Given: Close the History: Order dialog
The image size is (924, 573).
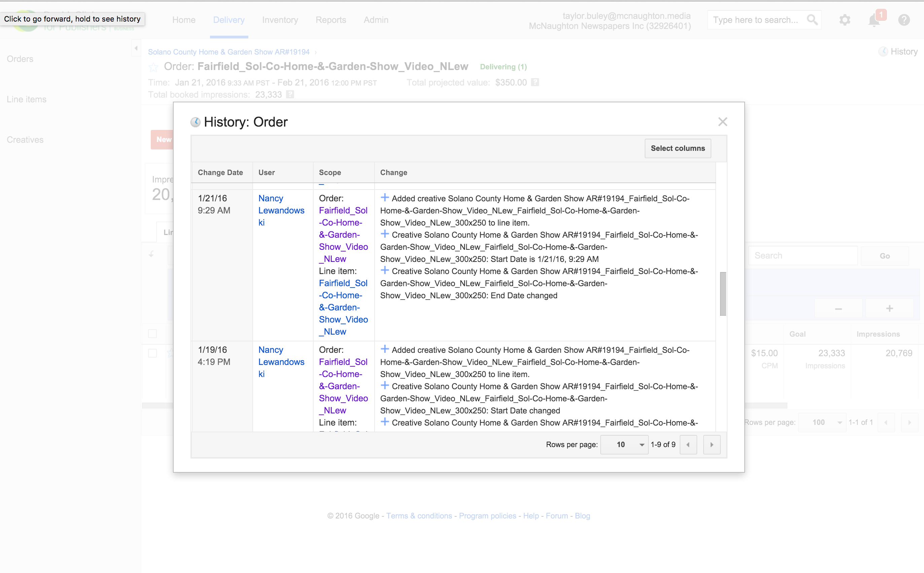Looking at the screenshot, I should click(722, 122).
